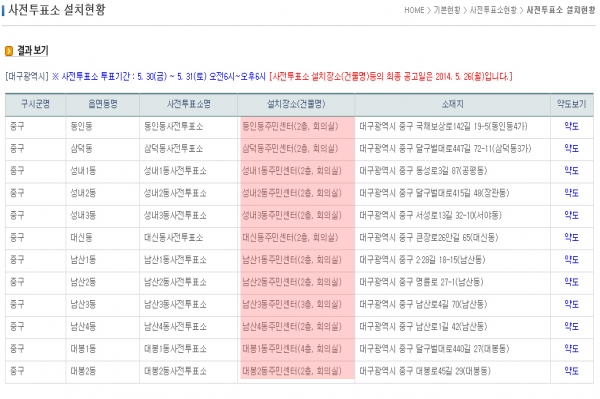
Task: Open 약도 link for 동인동 row
Action: (571, 126)
